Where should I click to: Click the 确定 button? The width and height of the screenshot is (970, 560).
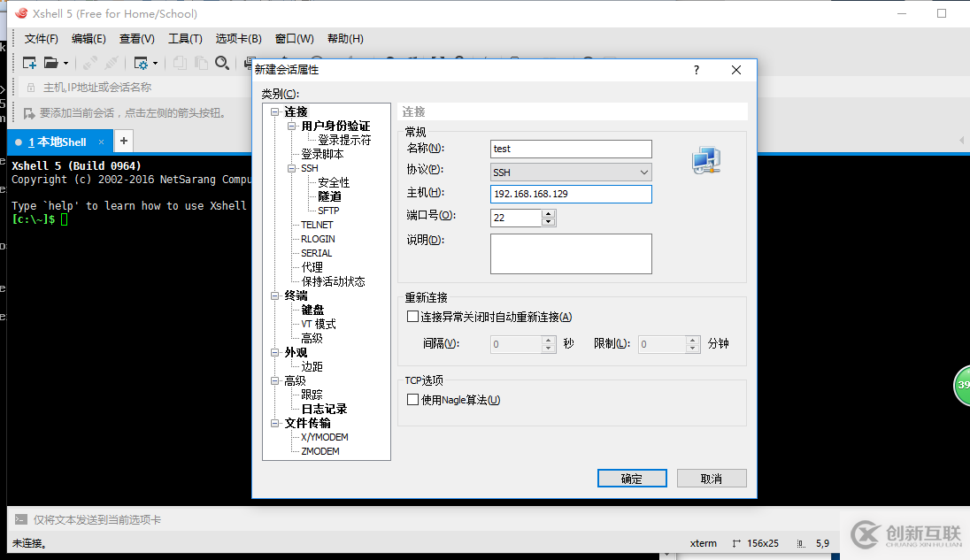coord(632,478)
